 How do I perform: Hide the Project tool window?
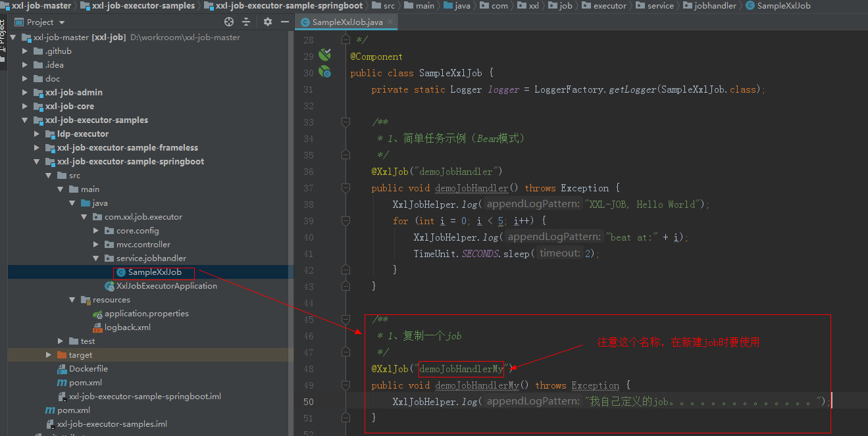click(x=284, y=22)
